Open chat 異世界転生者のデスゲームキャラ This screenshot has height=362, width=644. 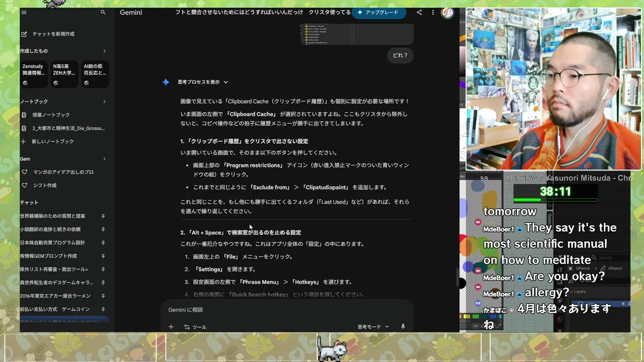pos(57,283)
